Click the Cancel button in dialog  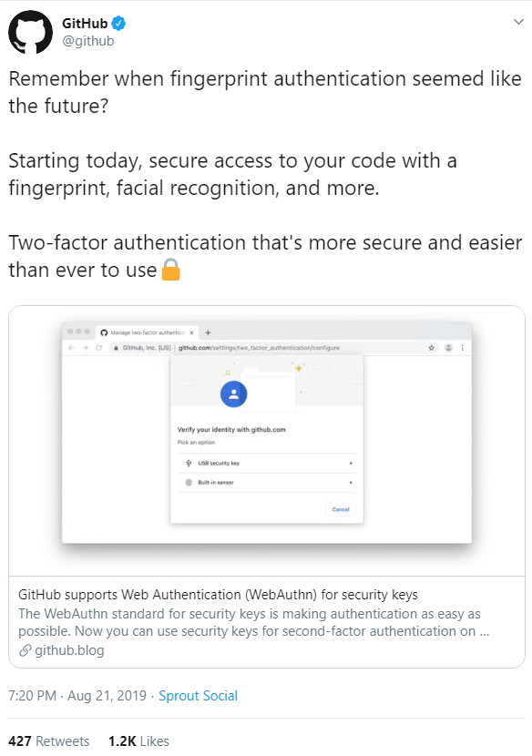point(341,509)
